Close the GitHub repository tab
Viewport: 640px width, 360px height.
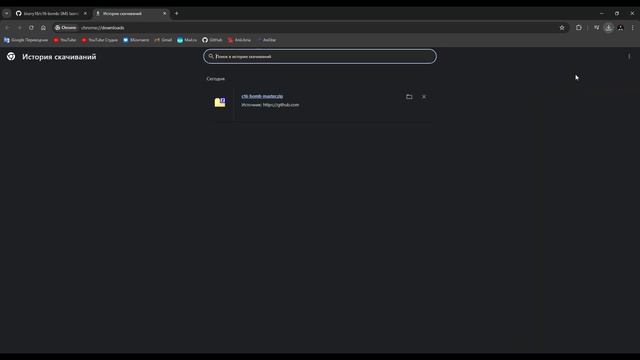tap(85, 13)
